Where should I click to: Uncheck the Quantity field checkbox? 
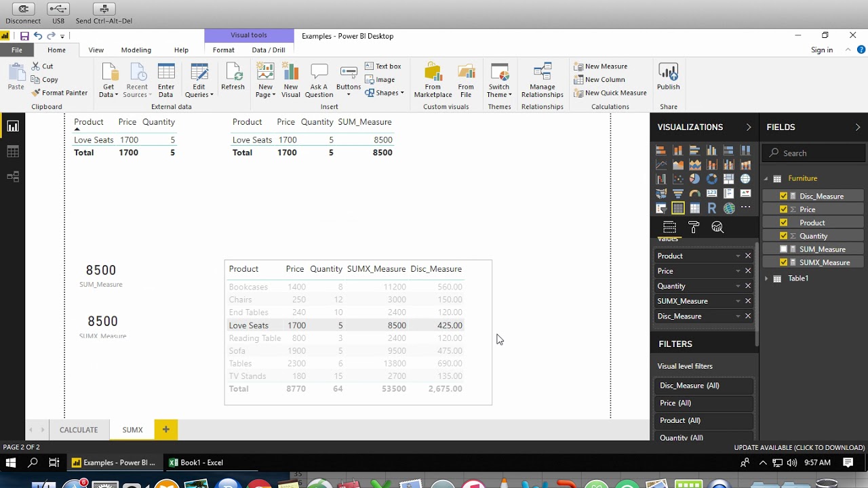click(x=783, y=236)
